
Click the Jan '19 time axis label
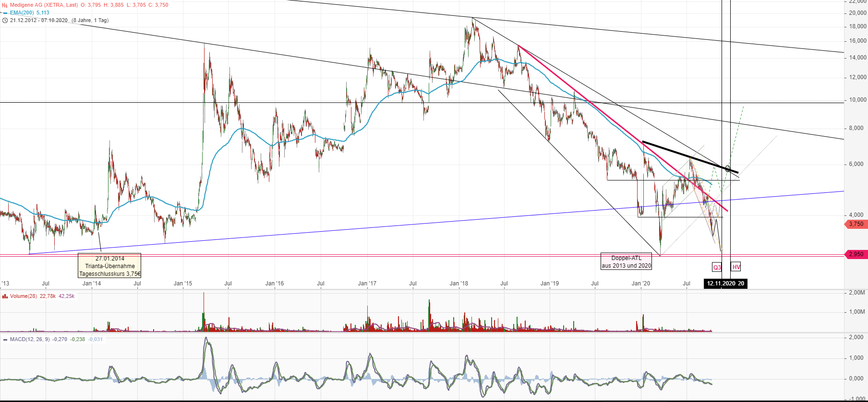pos(550,284)
